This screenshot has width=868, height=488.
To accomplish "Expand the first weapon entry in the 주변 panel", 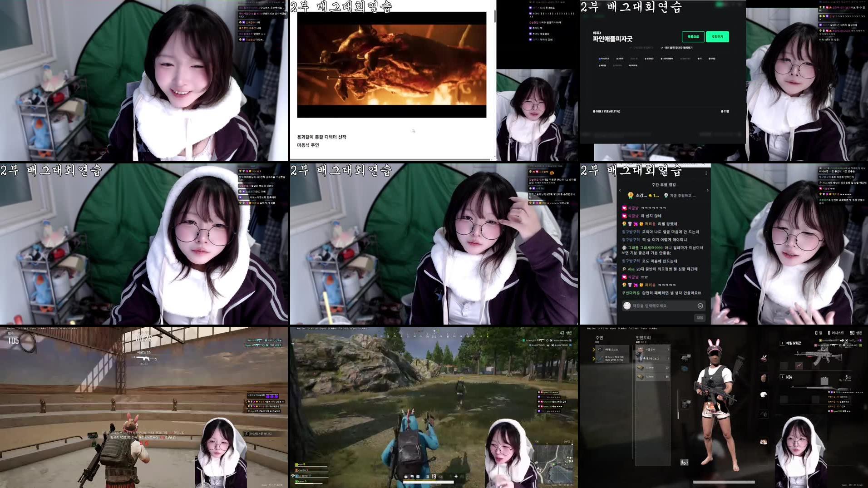I will click(x=593, y=349).
